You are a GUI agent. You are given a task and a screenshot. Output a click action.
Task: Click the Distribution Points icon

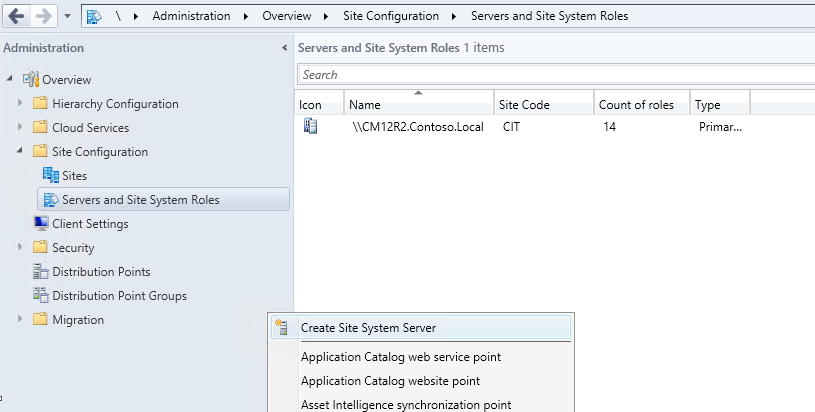point(41,272)
